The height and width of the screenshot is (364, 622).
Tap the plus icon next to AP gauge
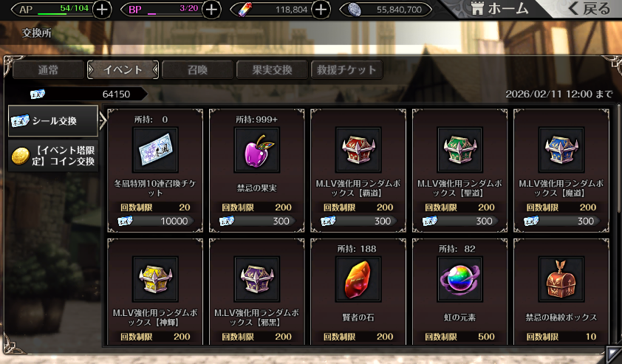[103, 10]
